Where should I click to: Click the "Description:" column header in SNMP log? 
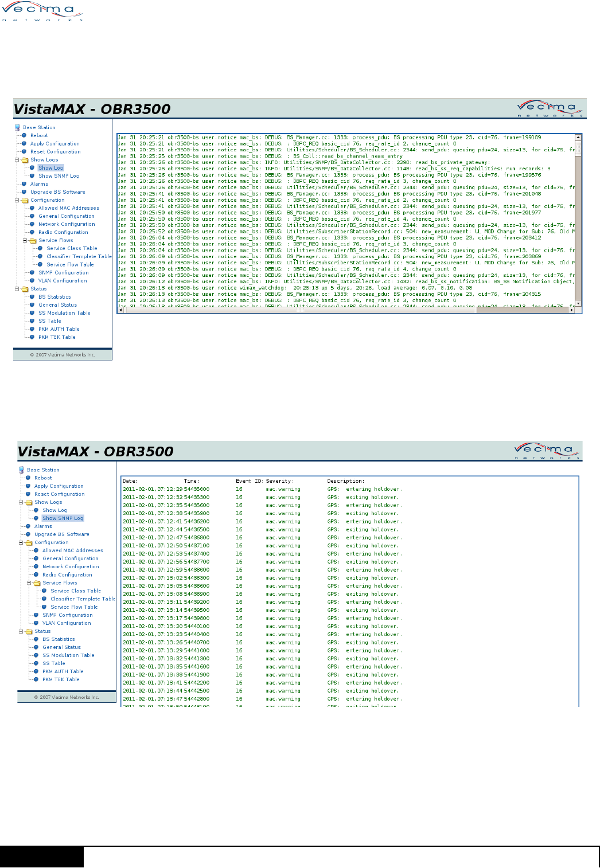pos(346,481)
